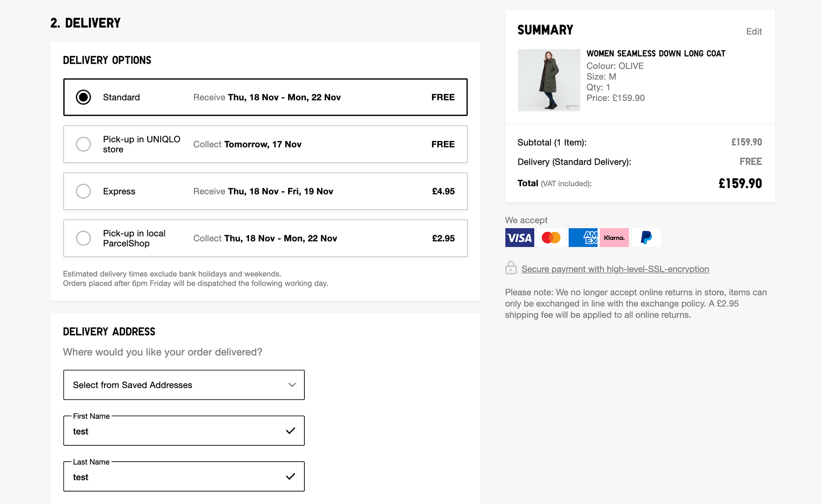The width and height of the screenshot is (822, 504).
Task: Click the olive down coat thumbnail
Action: coord(549,80)
